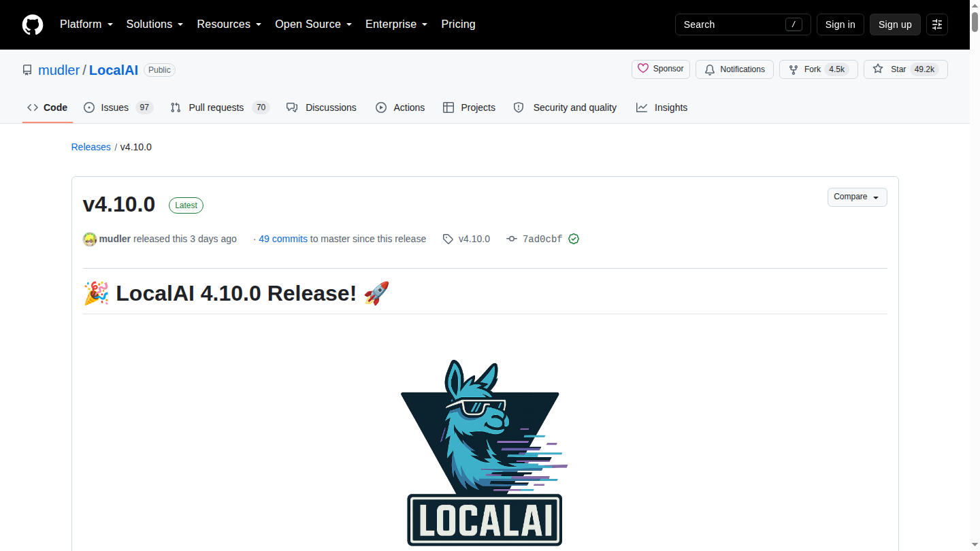Click the GitHub octocat logo
This screenshot has height=551, width=980.
point(33,24)
